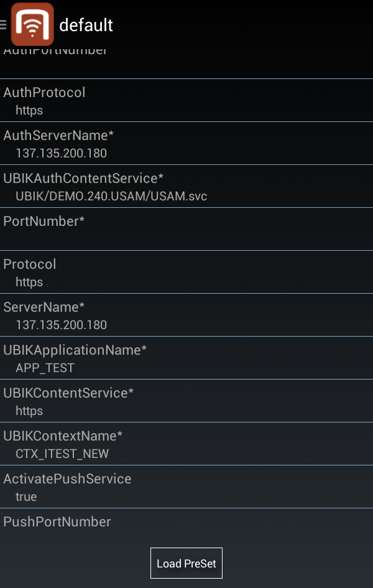Tap the PushPortNumber entry
This screenshot has width=373, height=588.
click(186, 523)
